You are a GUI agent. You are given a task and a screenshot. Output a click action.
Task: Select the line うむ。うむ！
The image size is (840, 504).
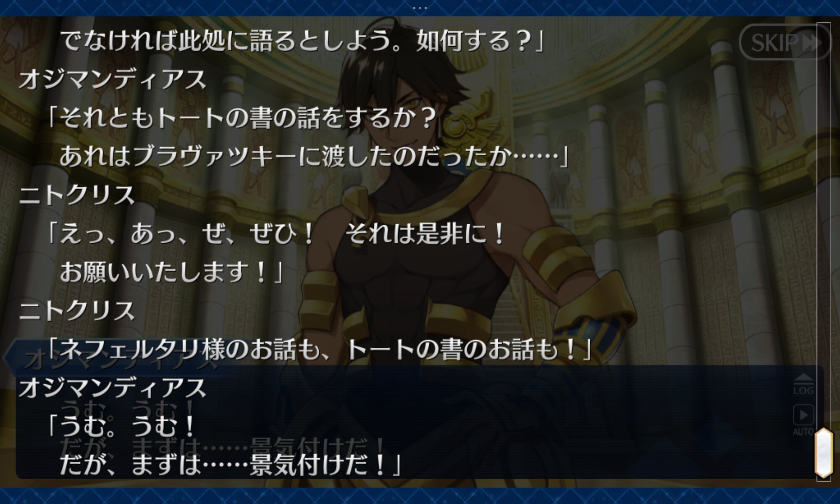pos(121,426)
